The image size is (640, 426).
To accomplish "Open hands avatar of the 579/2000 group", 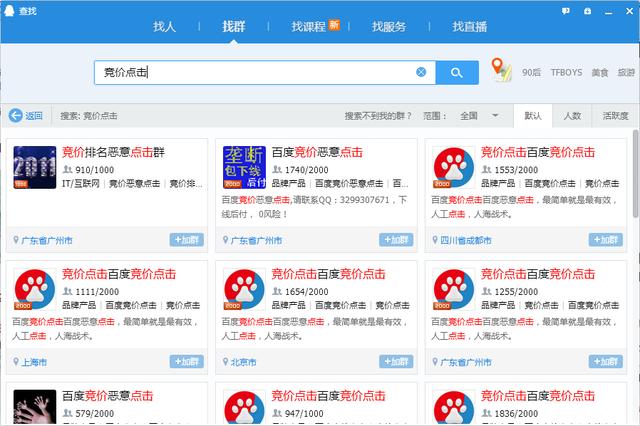I will tap(35, 406).
